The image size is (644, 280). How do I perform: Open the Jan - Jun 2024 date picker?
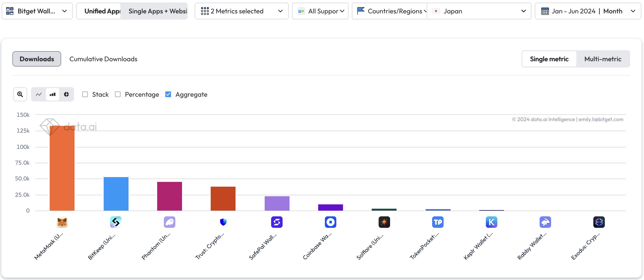[587, 11]
